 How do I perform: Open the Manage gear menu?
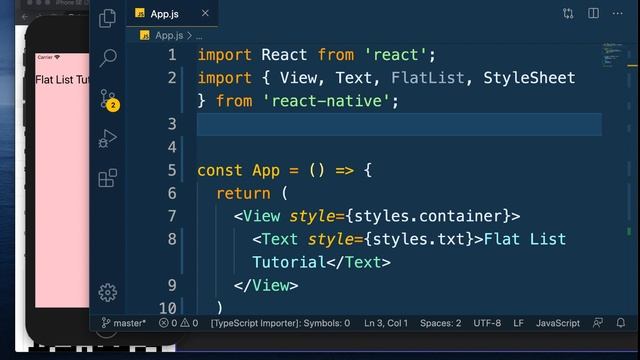(x=108, y=292)
